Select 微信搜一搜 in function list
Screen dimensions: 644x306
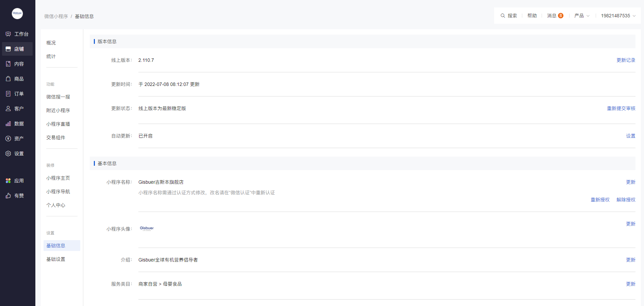pos(58,97)
